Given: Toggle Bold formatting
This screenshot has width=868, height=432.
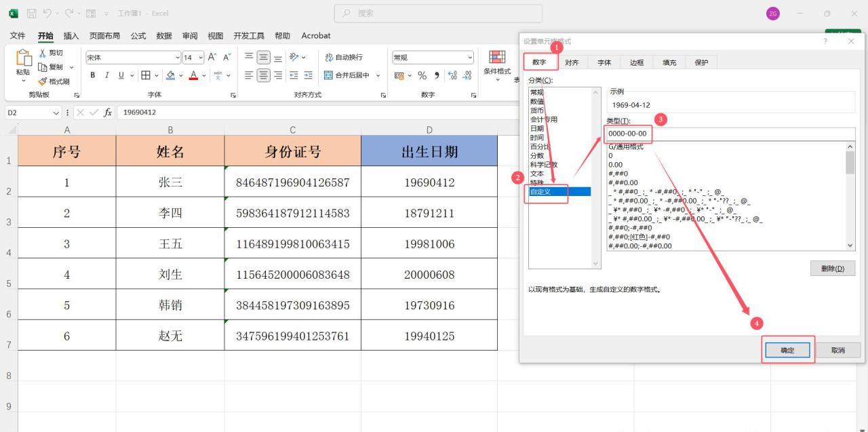Looking at the screenshot, I should point(93,75).
